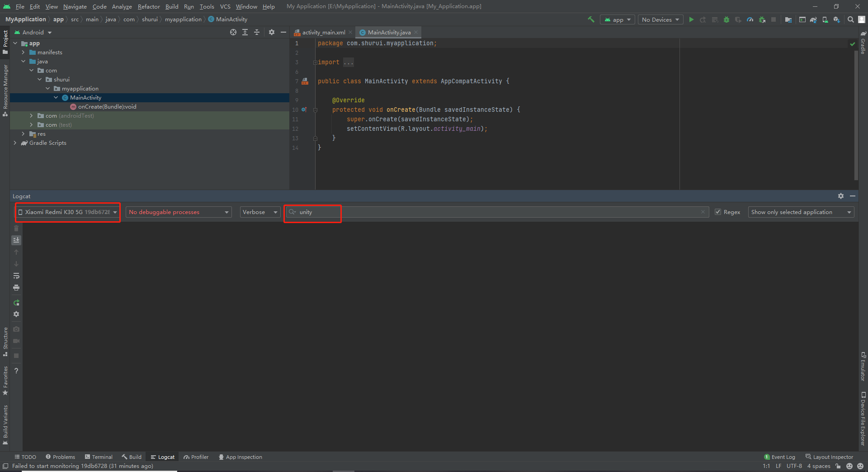Open the AVD Manager device icon

coord(825,19)
